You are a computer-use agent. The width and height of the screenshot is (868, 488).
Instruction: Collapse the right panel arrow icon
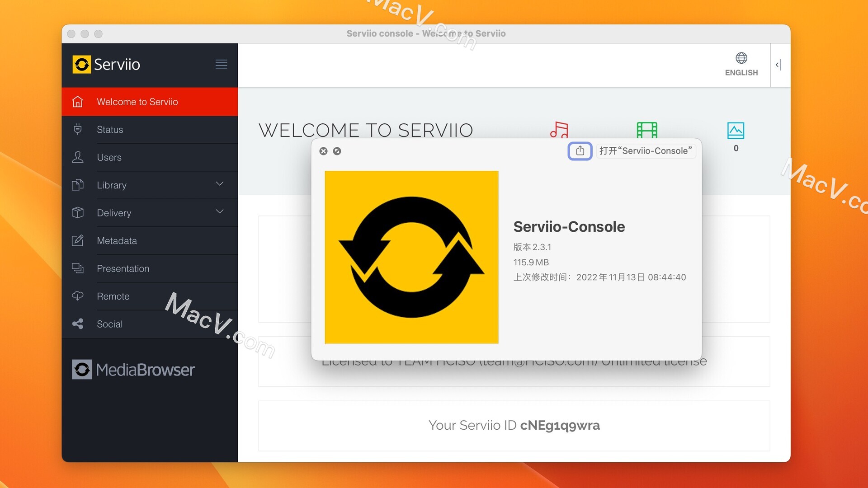778,65
